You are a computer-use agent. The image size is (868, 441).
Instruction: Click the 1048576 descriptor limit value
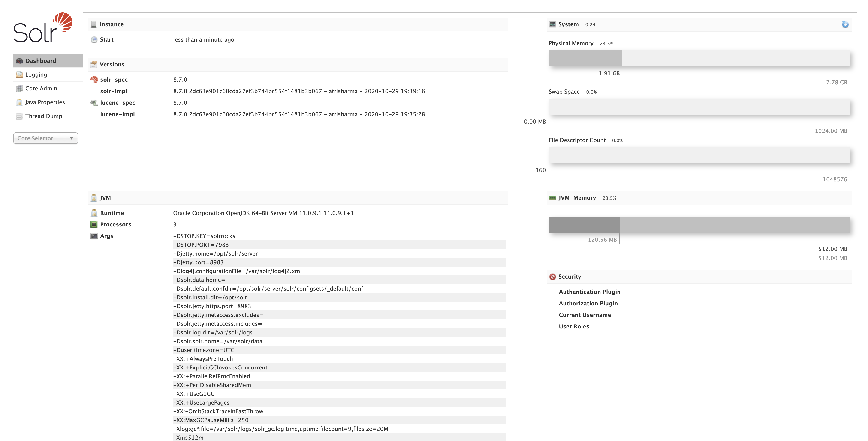tap(835, 179)
